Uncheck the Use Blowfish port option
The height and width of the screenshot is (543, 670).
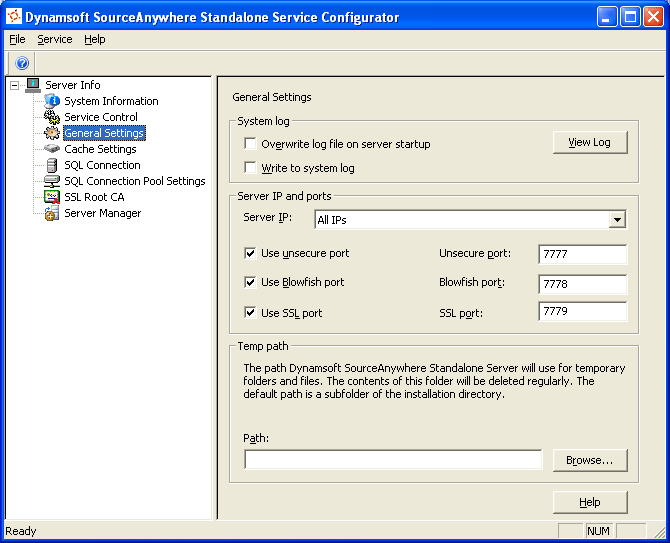(x=251, y=282)
